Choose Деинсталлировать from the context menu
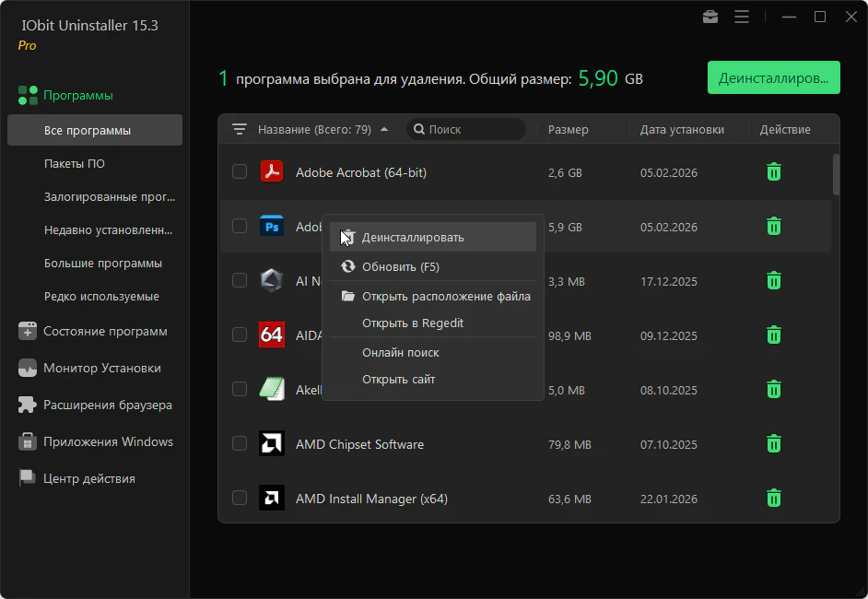868x599 pixels. (x=412, y=237)
